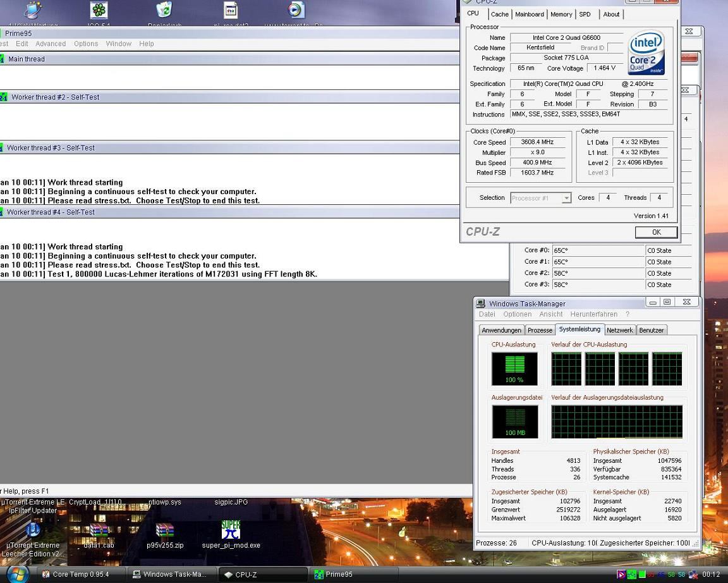Open Help menu in Prime95
The width and height of the screenshot is (728, 583).
(146, 44)
